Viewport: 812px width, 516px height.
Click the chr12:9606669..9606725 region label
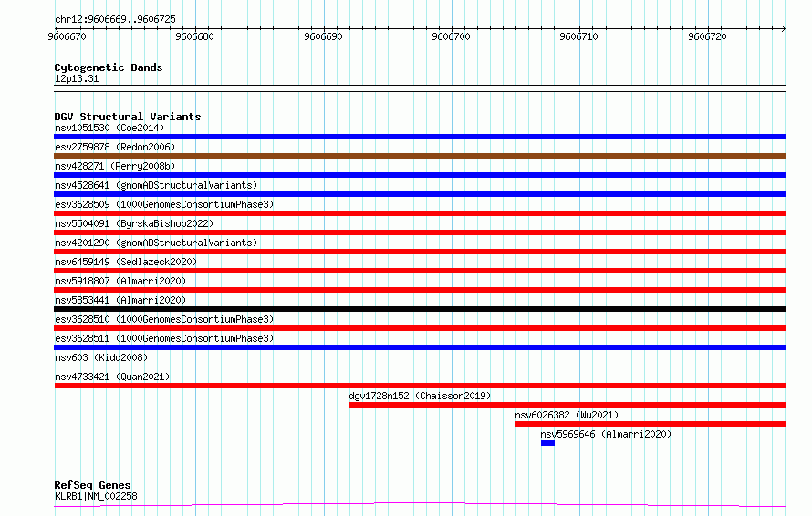pyautogui.click(x=115, y=20)
